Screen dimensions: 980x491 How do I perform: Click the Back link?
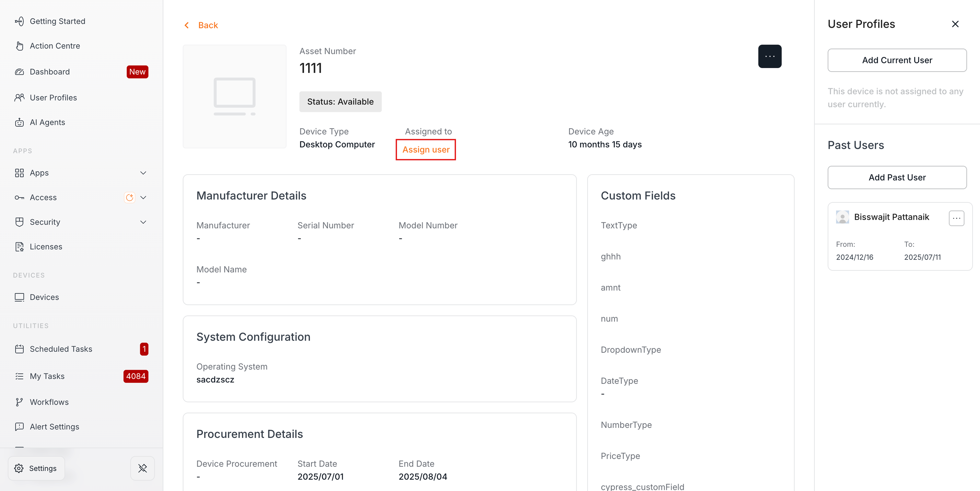[x=208, y=25]
